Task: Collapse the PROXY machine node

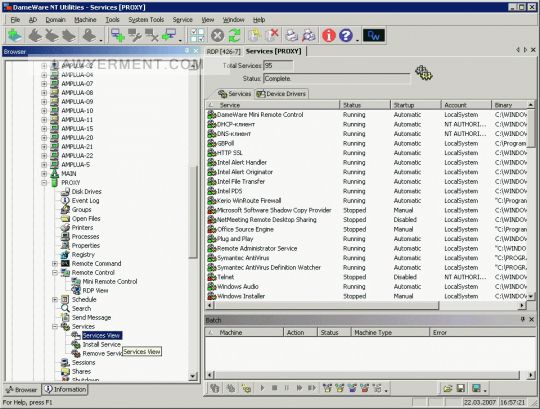Action: (x=44, y=182)
